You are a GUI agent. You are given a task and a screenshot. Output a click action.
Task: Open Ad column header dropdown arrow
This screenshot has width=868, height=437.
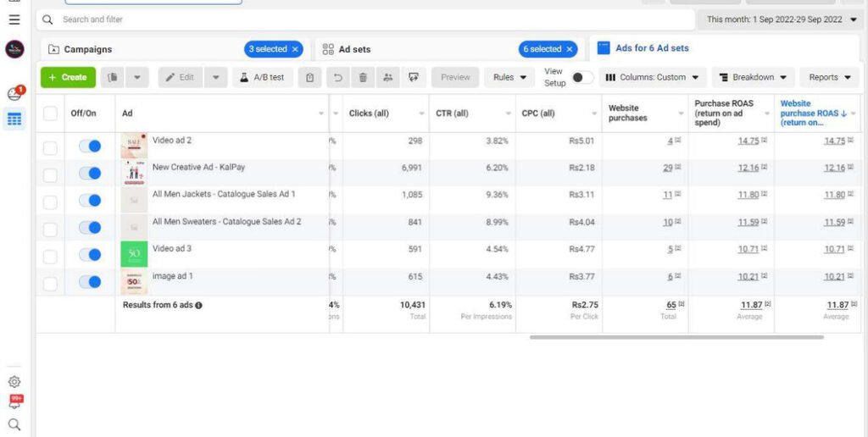pyautogui.click(x=321, y=113)
